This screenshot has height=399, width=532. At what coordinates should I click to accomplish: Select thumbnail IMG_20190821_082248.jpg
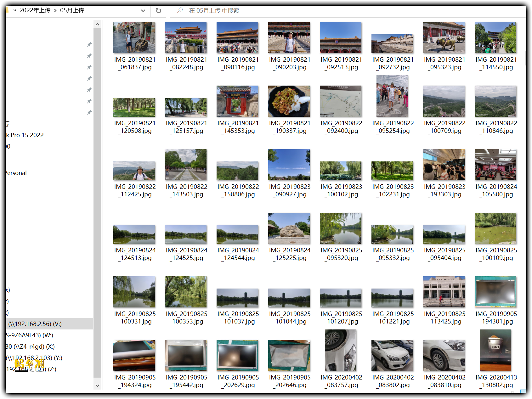pyautogui.click(x=186, y=37)
